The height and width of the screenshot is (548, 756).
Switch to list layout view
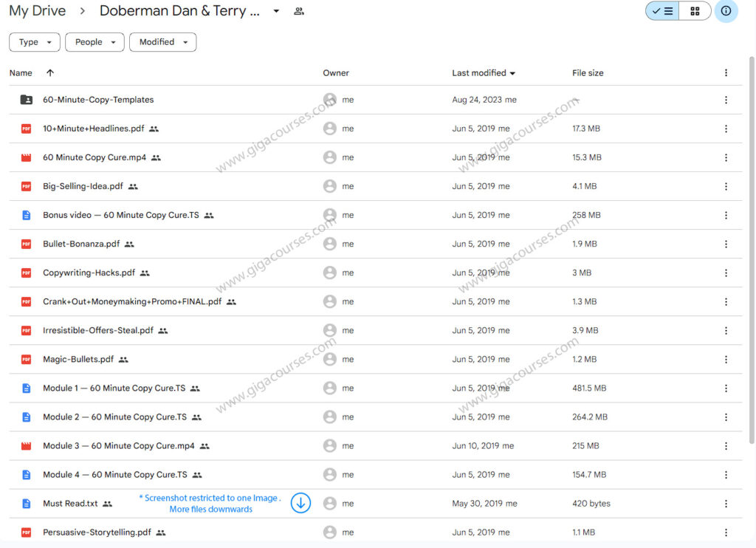pos(662,11)
